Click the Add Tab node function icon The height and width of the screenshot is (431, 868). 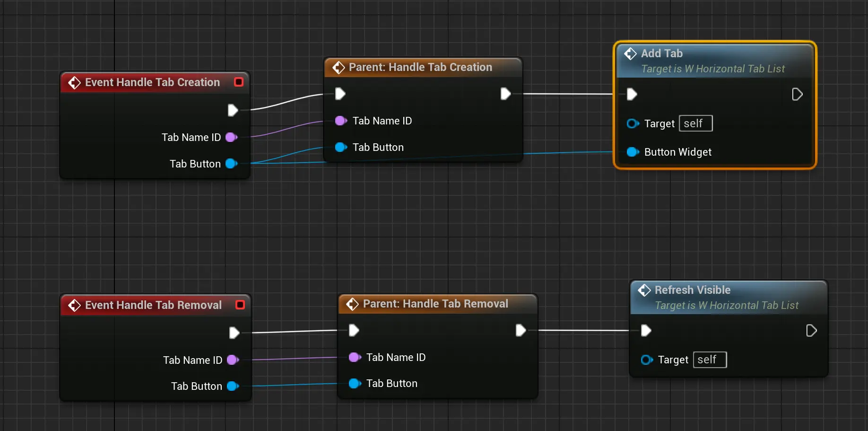[630, 53]
